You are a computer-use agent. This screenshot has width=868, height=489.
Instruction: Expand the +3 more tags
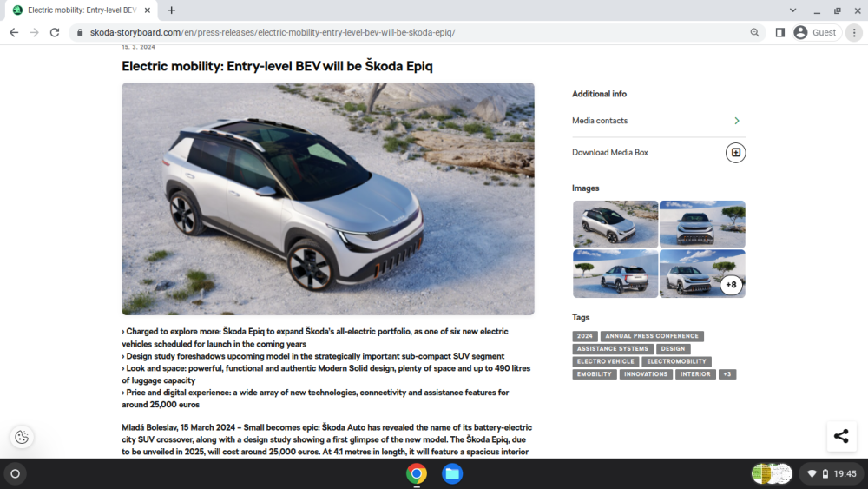tap(727, 374)
